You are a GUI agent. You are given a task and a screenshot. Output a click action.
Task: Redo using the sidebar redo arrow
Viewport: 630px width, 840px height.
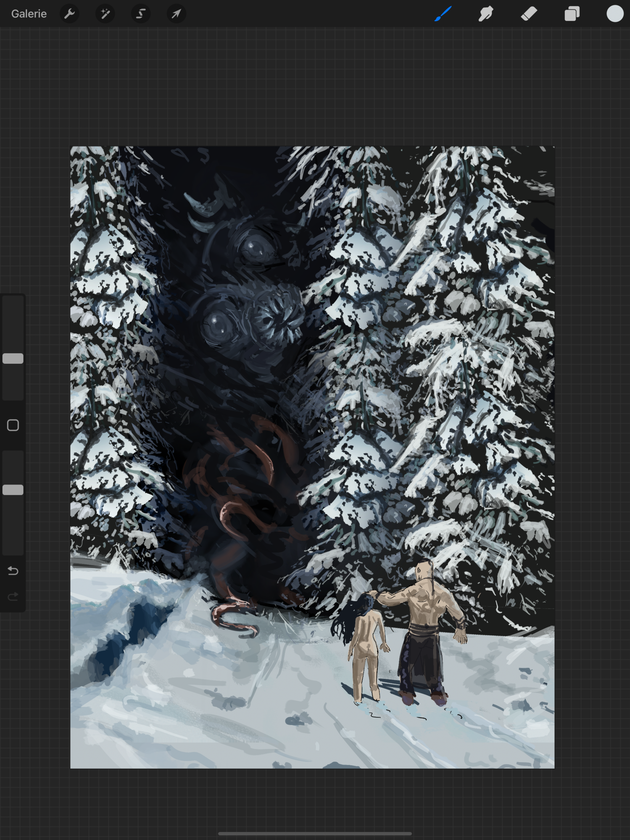tap(13, 596)
